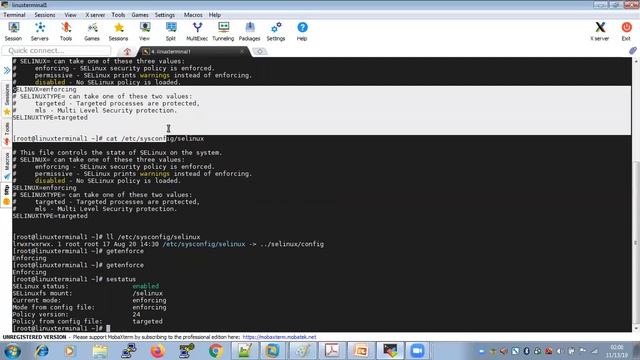
Task: Open the Packages toolbar icon
Action: tap(249, 31)
